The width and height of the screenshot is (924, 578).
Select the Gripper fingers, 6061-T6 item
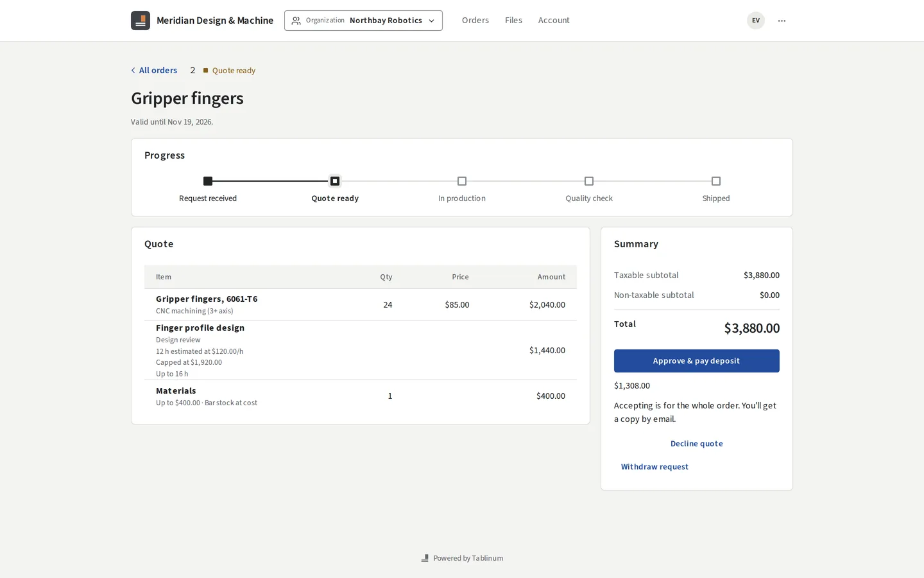click(x=207, y=299)
